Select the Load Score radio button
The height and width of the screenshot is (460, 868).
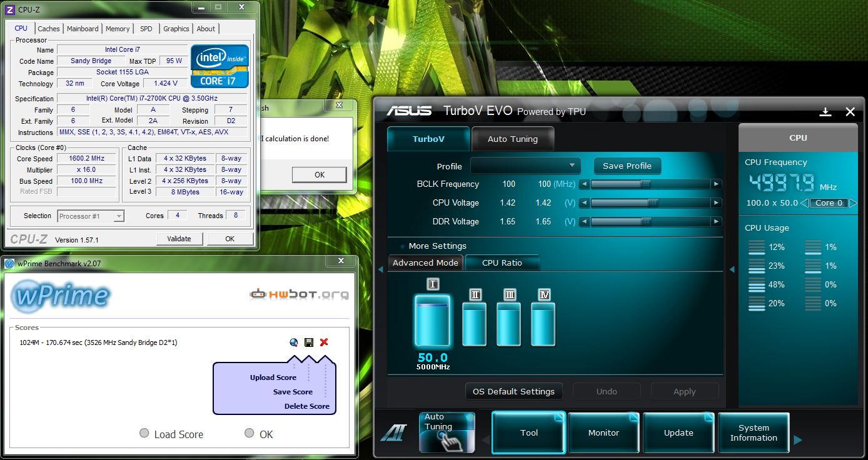[x=144, y=433]
